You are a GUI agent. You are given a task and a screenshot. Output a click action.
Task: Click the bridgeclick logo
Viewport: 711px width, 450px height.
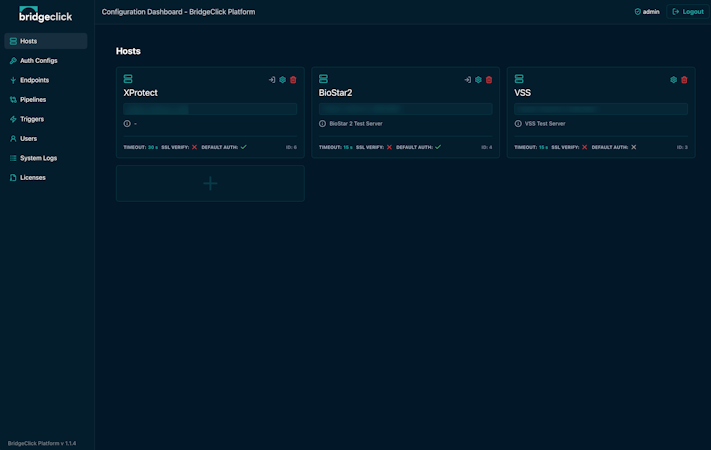click(45, 15)
